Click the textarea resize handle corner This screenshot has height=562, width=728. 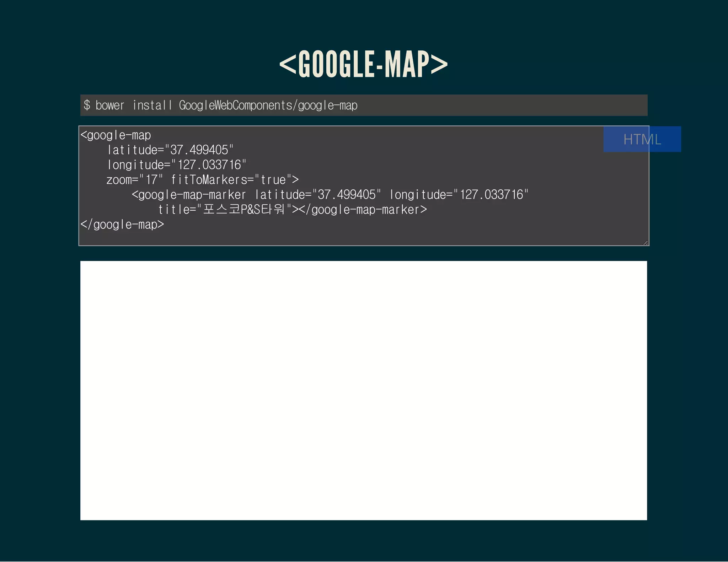point(646,243)
